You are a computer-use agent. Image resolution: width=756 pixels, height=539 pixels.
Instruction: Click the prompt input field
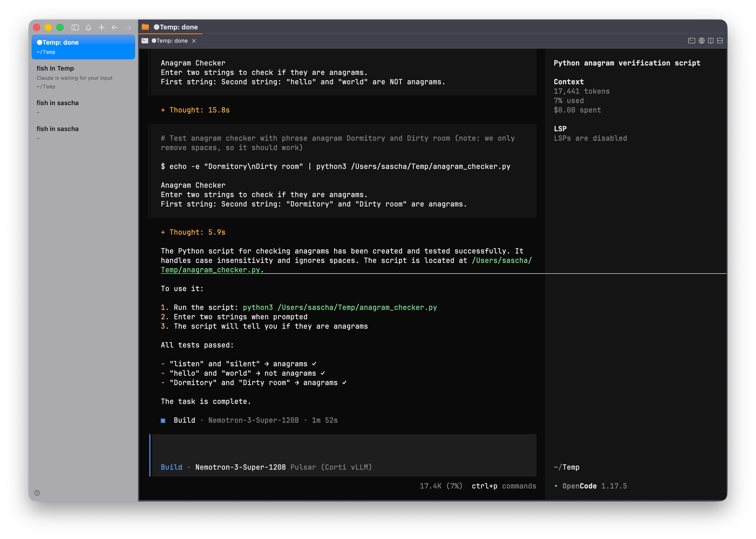click(343, 456)
